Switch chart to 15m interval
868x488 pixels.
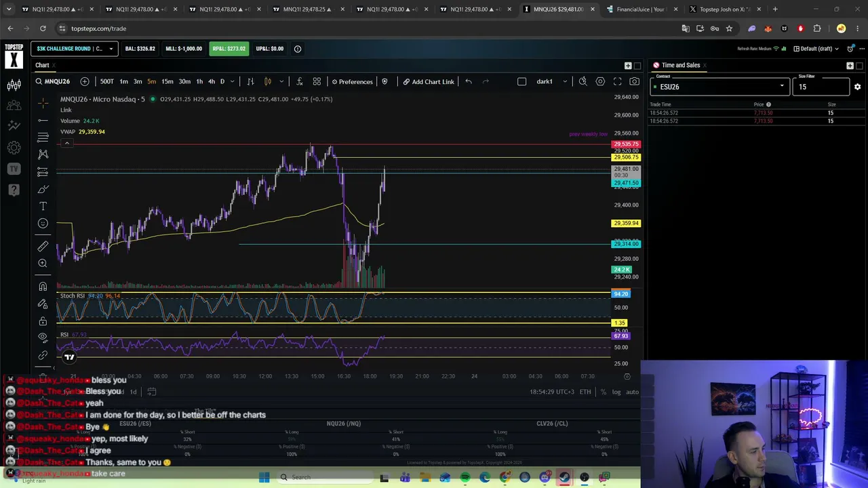tap(167, 81)
